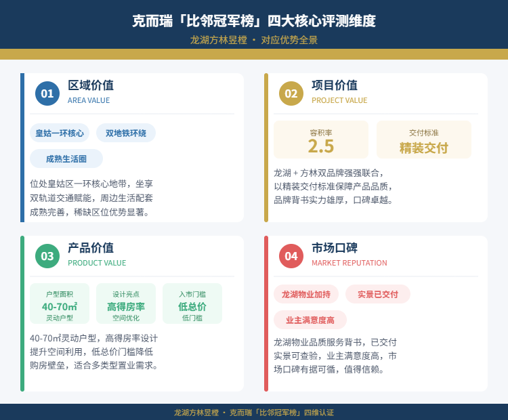The width and height of the screenshot is (508, 420).
Task: Select the 实景已交付 tag
Action: click(378, 294)
